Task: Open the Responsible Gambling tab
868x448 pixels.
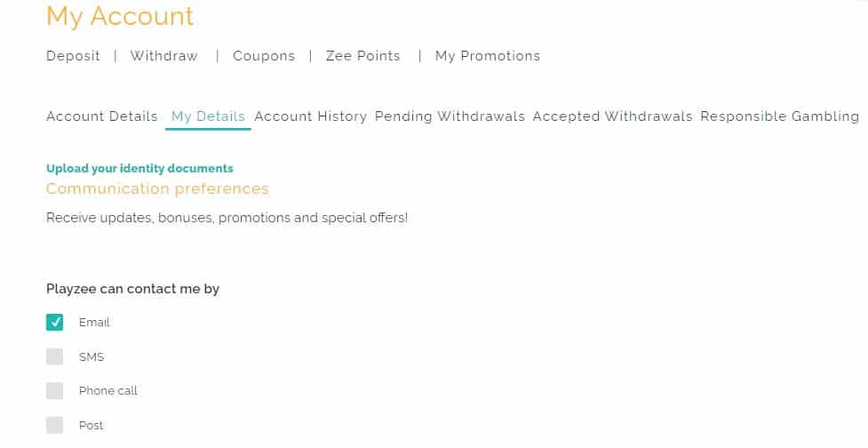Action: (779, 116)
